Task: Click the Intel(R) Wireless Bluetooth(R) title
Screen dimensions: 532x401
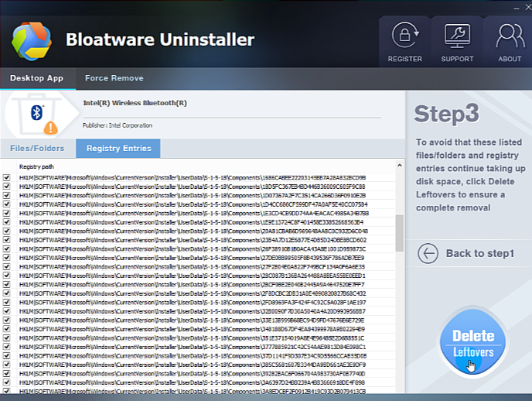Action: pyautogui.click(x=135, y=103)
